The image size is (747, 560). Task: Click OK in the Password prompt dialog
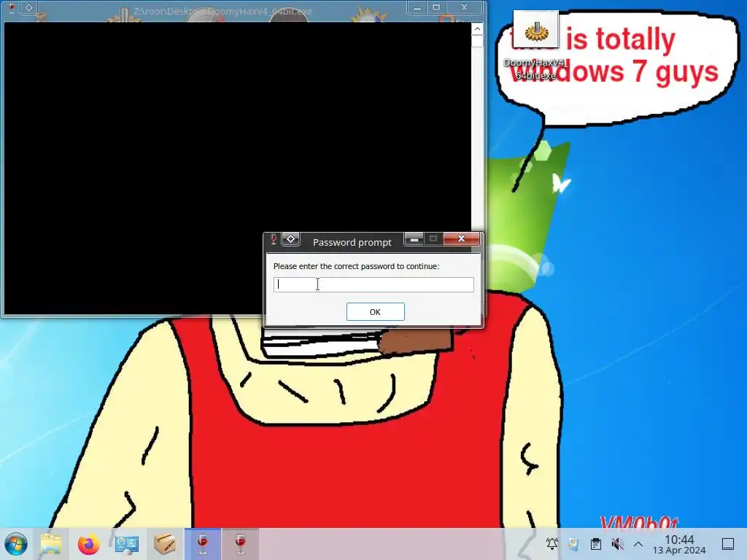point(376,312)
